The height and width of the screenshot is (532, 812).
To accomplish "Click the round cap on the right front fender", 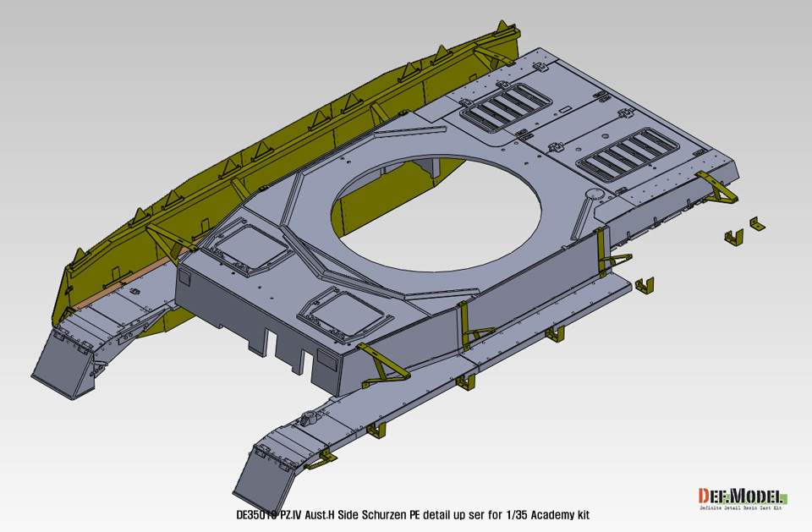I will (310, 416).
